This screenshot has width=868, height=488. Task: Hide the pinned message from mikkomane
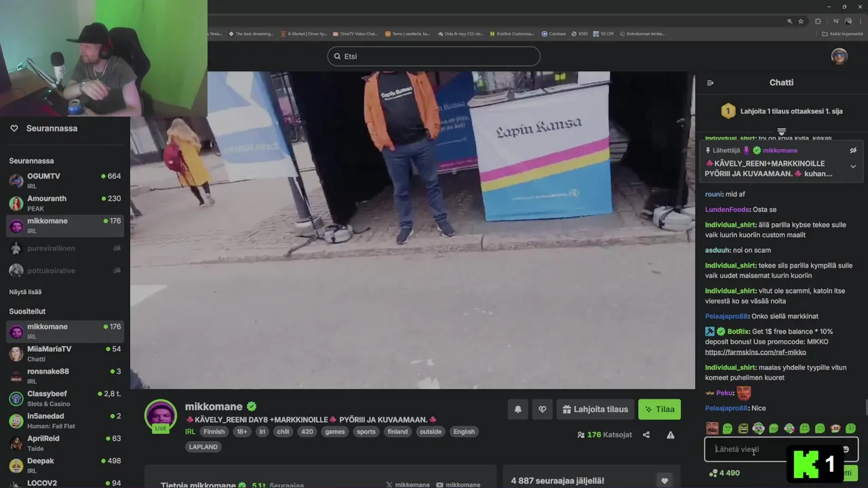tap(853, 150)
